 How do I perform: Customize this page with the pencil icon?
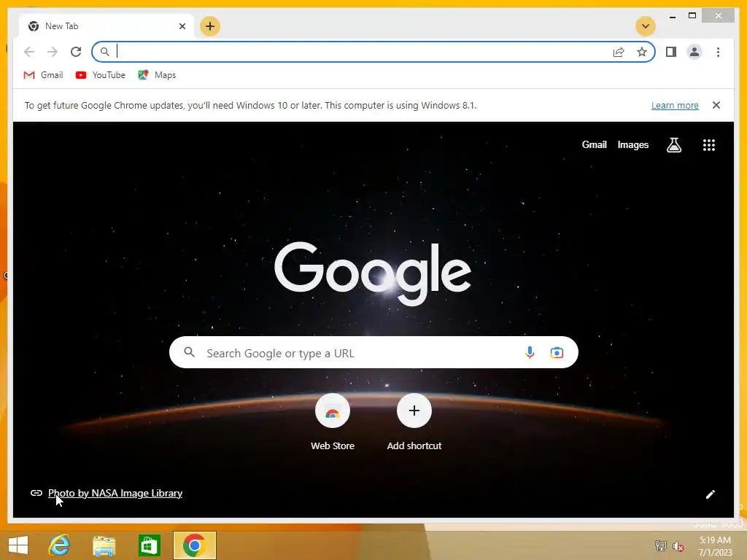tap(710, 494)
